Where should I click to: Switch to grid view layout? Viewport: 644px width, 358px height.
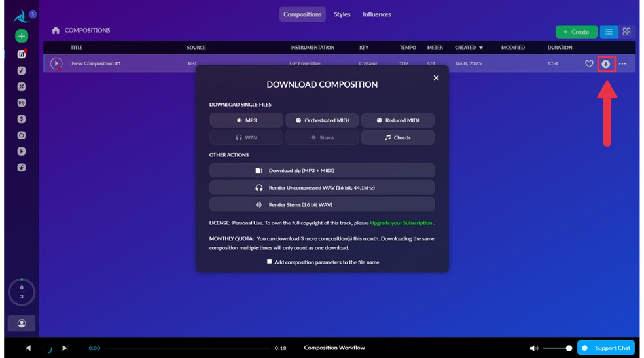point(626,32)
